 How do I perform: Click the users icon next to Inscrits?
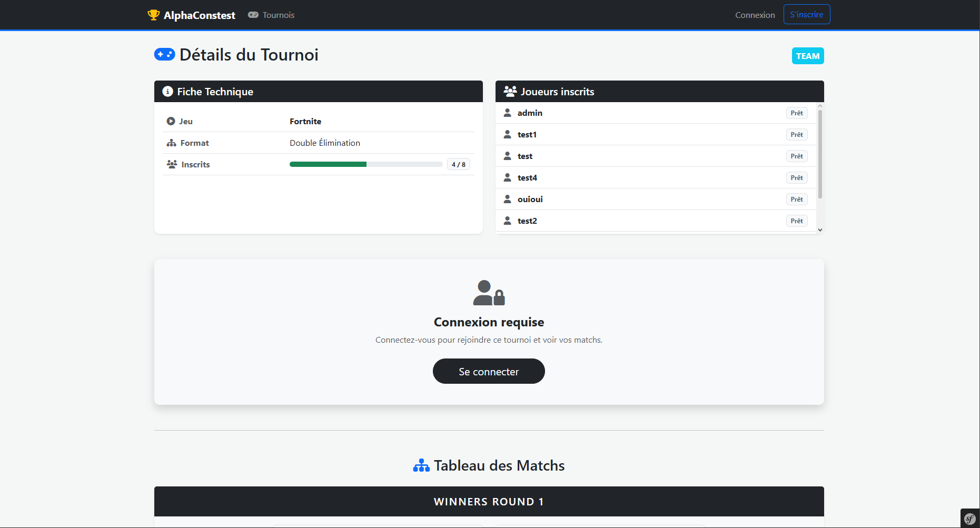[x=172, y=164]
